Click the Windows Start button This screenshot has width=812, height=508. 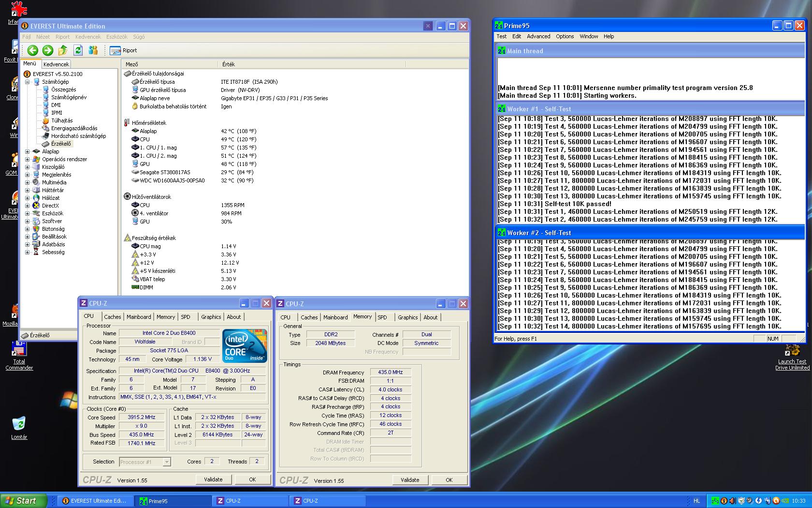tap(24, 501)
